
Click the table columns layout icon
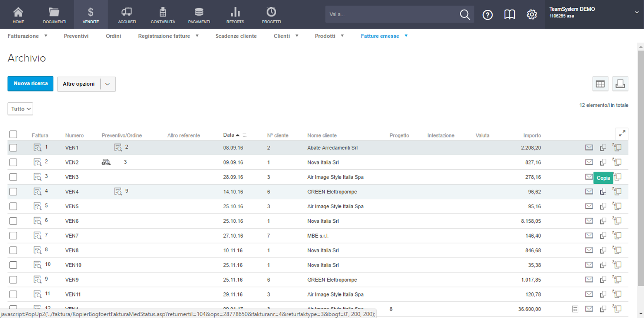(x=600, y=84)
